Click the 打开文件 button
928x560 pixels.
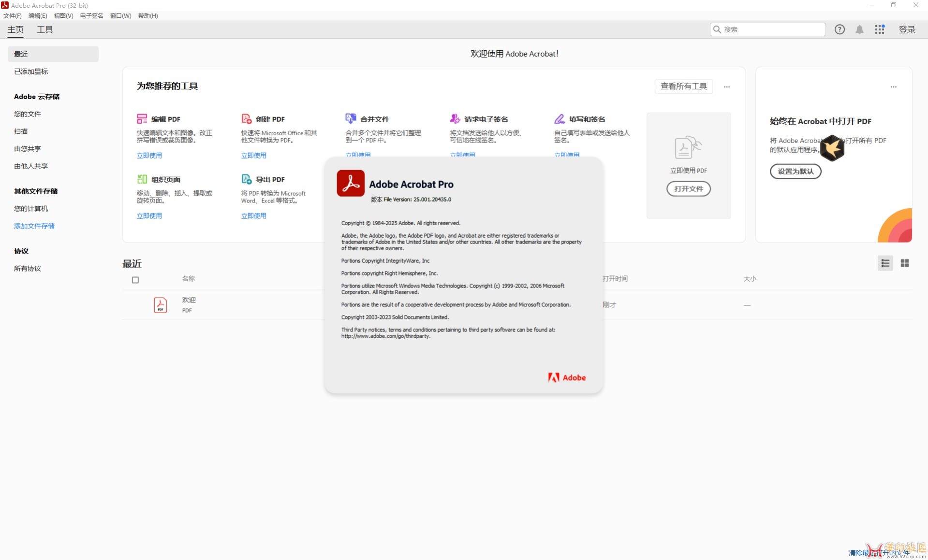point(688,189)
